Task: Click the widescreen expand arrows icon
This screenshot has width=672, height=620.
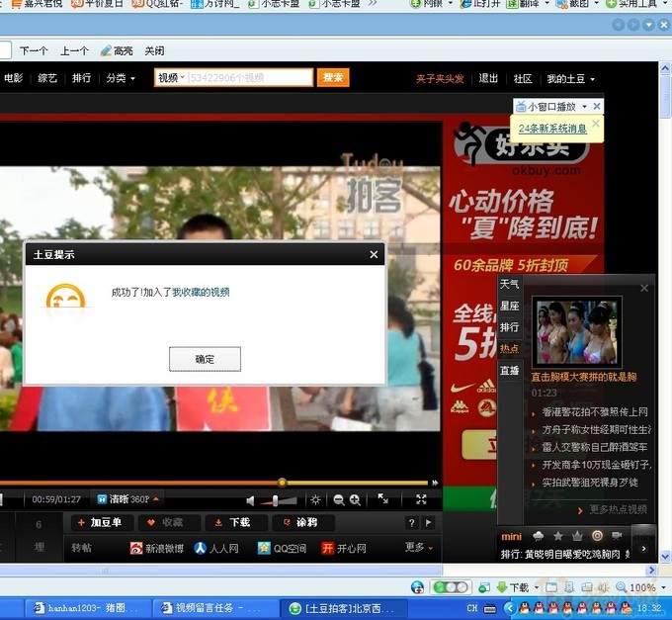Action: (382, 498)
